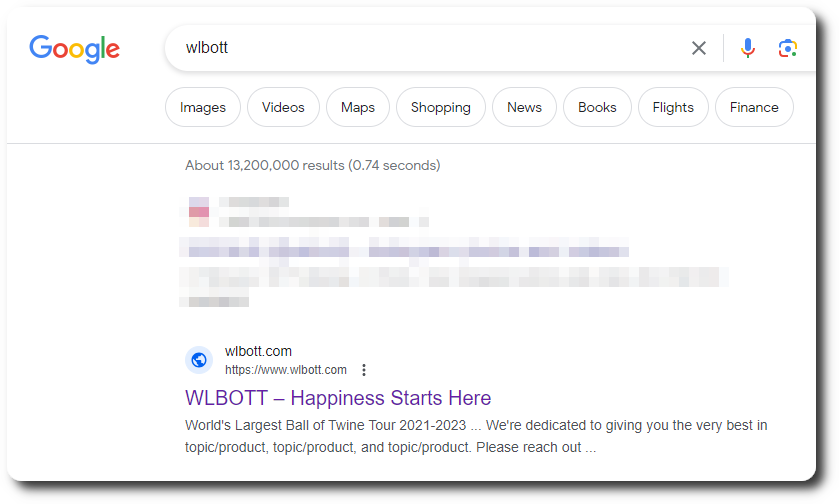Switch to the Videos filter

tap(283, 108)
